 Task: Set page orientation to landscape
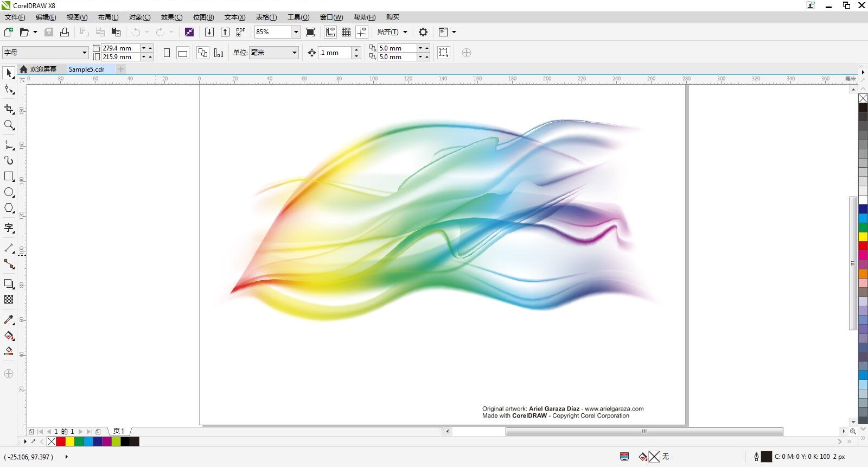(x=183, y=53)
